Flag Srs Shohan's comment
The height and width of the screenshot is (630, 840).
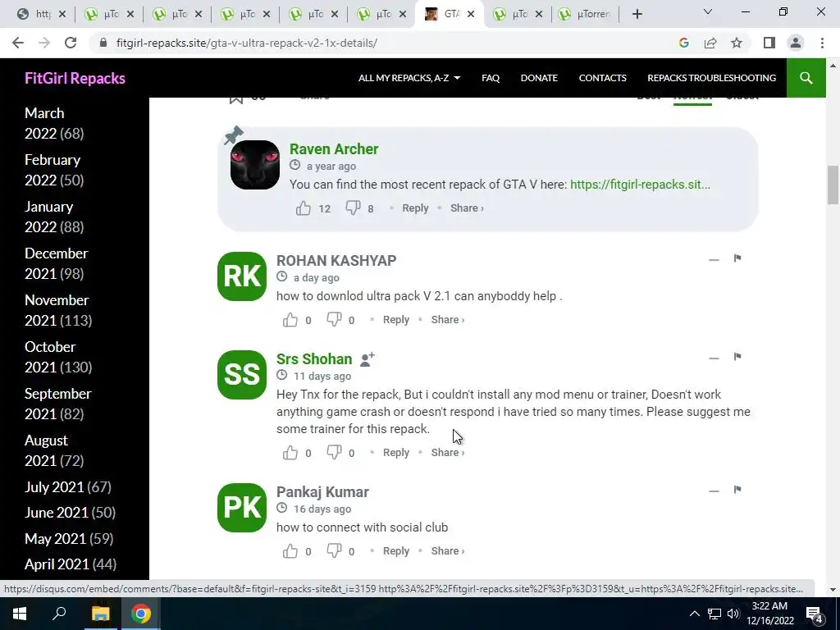[737, 357]
